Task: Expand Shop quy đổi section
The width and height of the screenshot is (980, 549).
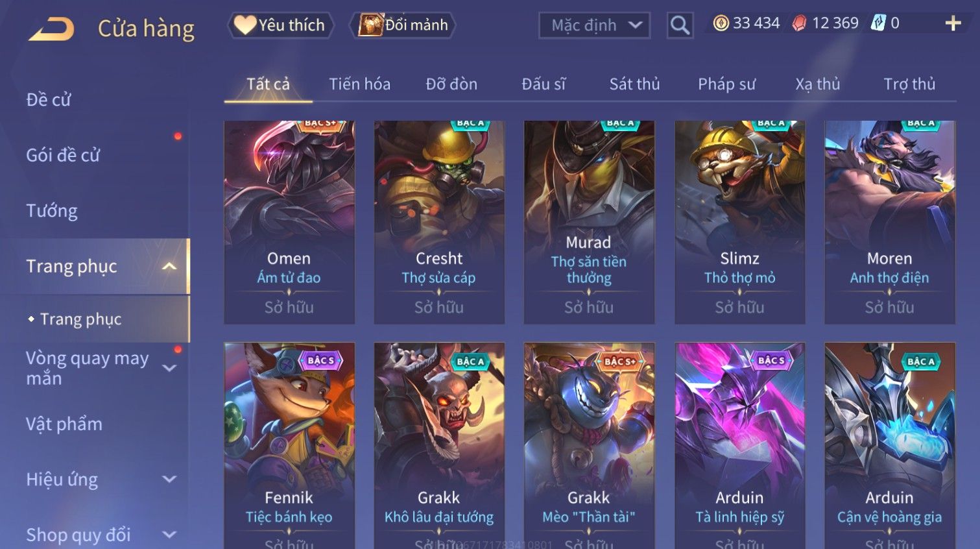Action: click(x=169, y=535)
